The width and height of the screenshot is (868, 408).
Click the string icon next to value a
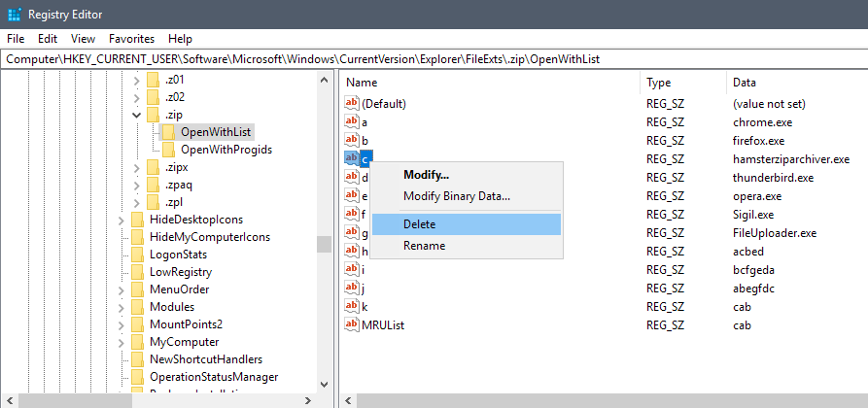click(352, 121)
